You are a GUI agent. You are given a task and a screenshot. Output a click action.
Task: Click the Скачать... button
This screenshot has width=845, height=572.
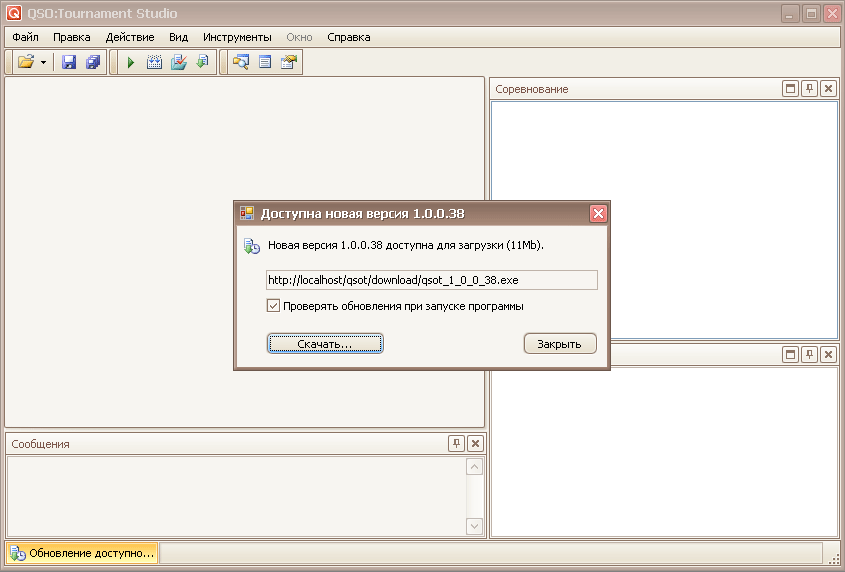point(325,343)
